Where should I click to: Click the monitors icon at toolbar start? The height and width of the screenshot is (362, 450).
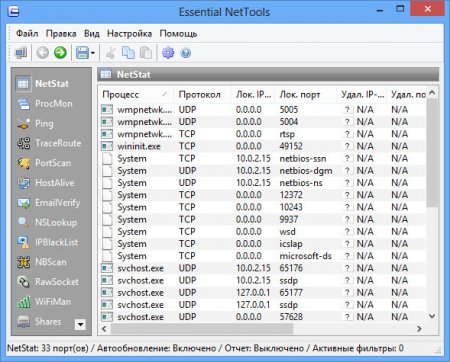[x=21, y=53]
